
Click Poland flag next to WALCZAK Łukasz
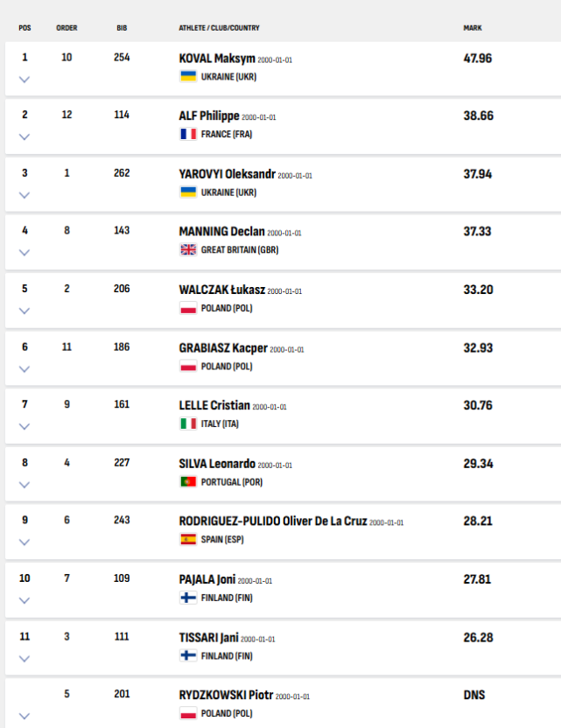[x=188, y=308]
